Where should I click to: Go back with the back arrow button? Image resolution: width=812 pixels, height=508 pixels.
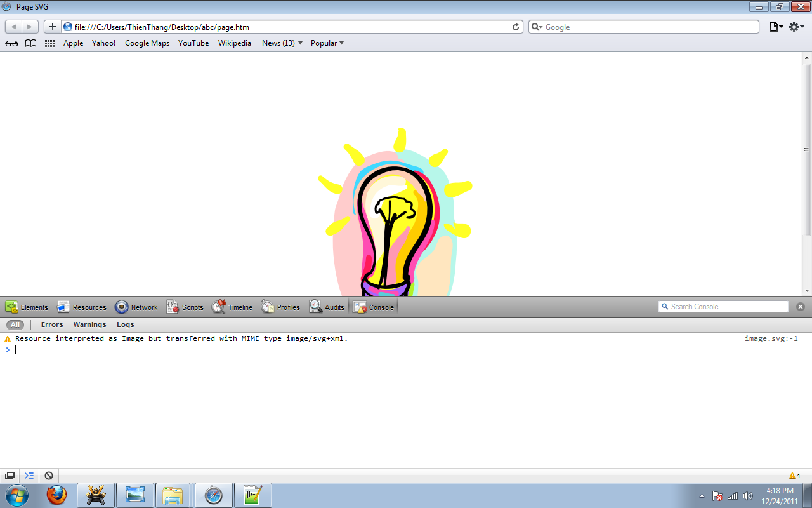pyautogui.click(x=14, y=27)
